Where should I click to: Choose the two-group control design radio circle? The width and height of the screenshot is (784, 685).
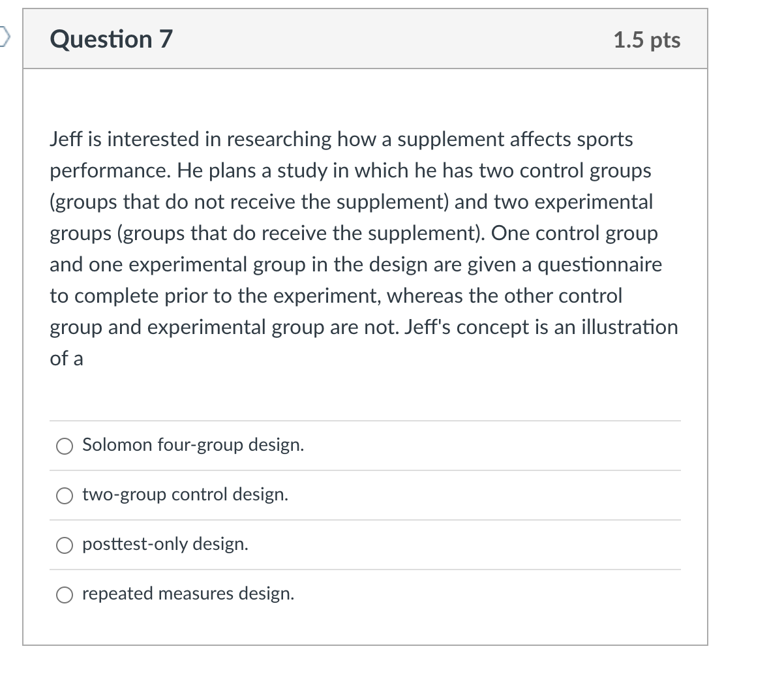[x=65, y=496]
